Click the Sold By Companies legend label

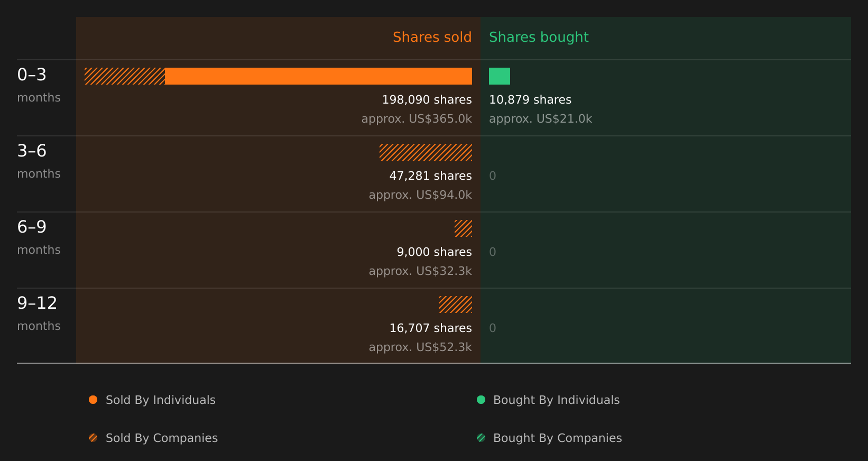click(162, 438)
